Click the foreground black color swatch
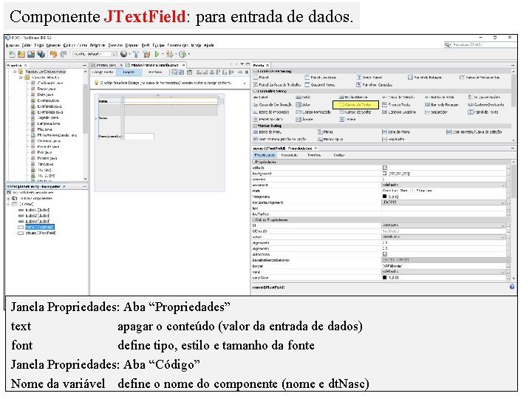 (384, 197)
